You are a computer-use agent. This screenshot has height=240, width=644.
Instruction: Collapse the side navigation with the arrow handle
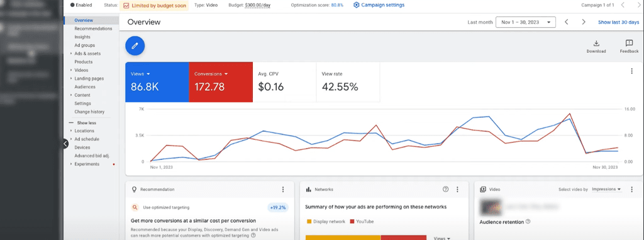point(65,144)
